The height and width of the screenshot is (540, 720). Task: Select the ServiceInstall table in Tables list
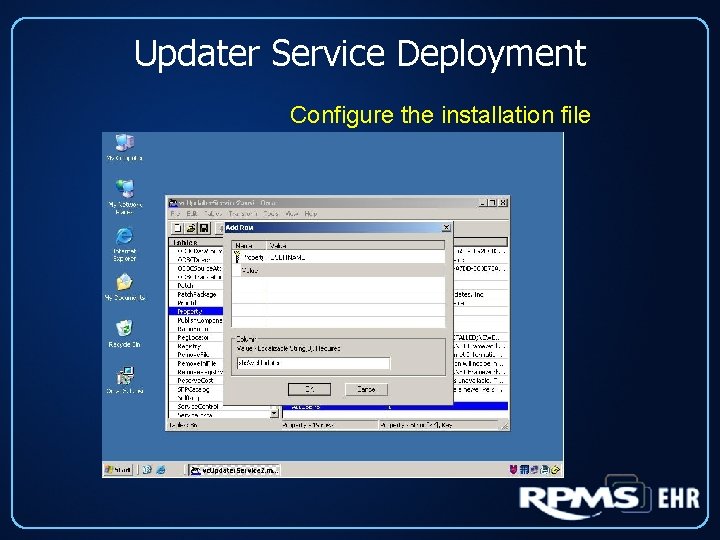pos(196,415)
